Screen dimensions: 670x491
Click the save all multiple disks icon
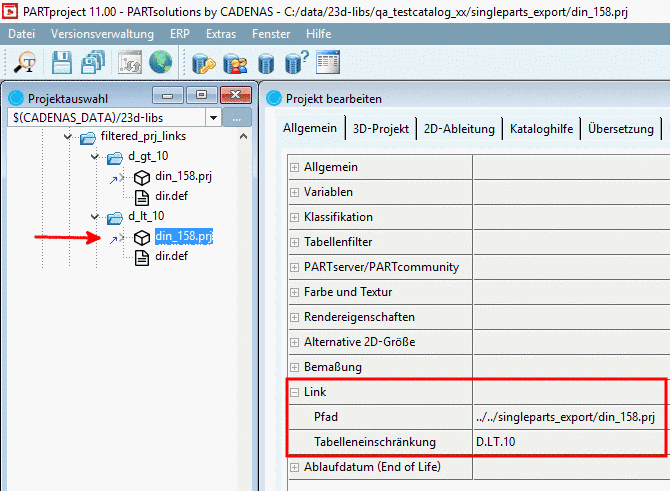tap(93, 62)
